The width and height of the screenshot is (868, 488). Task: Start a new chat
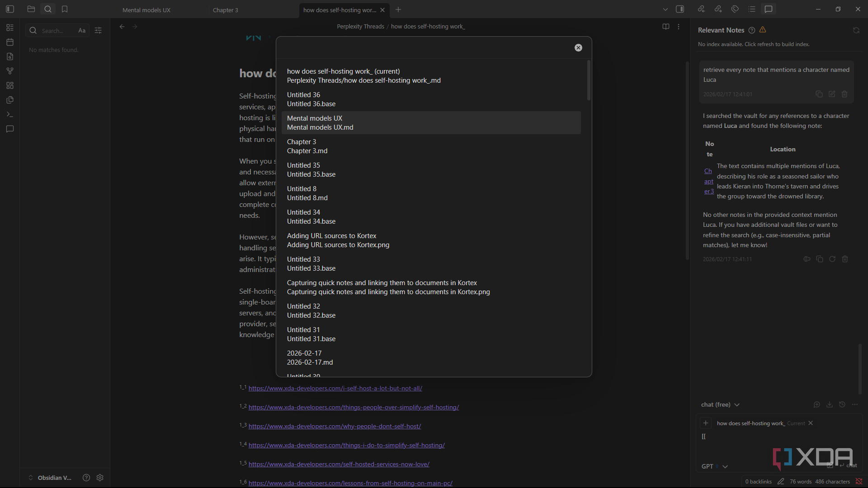click(816, 405)
